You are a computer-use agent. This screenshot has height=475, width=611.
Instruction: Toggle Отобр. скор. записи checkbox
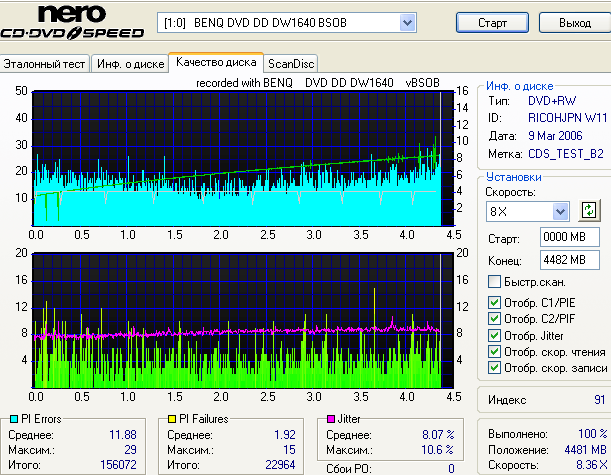pyautogui.click(x=494, y=367)
